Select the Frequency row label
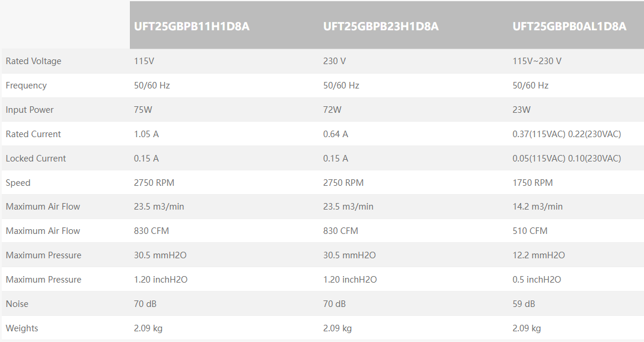This screenshot has height=342, width=644. (26, 85)
